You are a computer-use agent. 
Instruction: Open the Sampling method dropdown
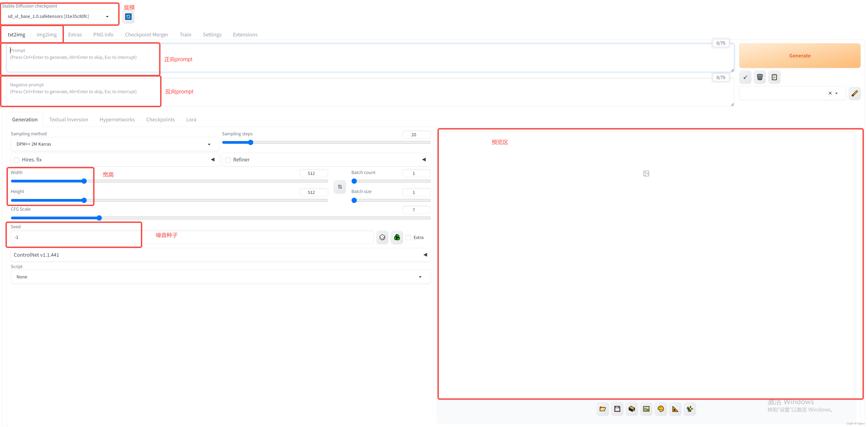(115, 144)
